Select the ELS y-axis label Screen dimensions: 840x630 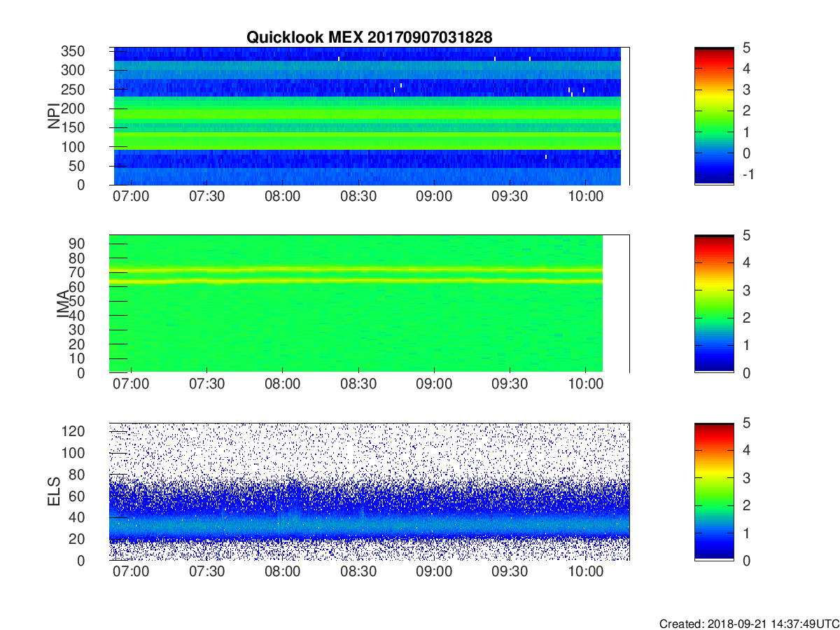(x=53, y=491)
